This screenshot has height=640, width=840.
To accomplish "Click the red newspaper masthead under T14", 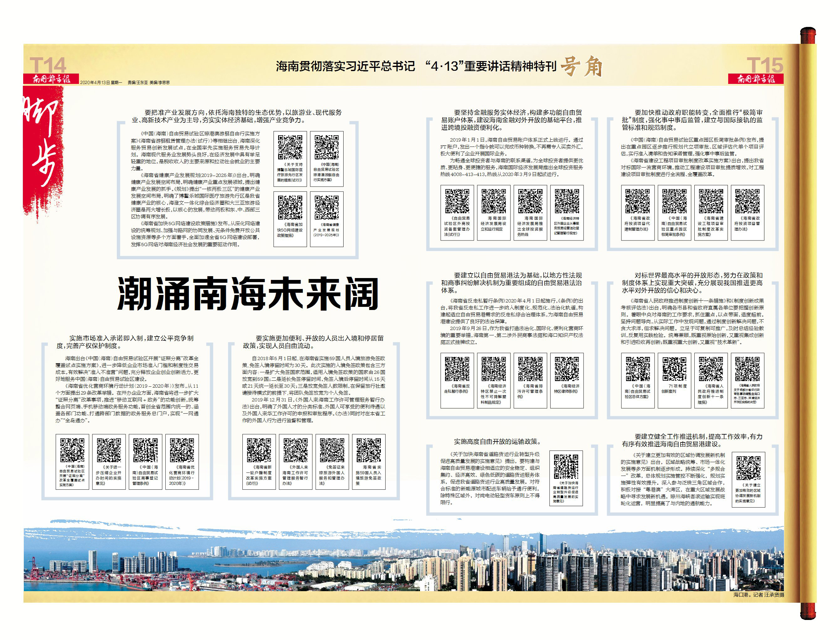I will click(51, 79).
